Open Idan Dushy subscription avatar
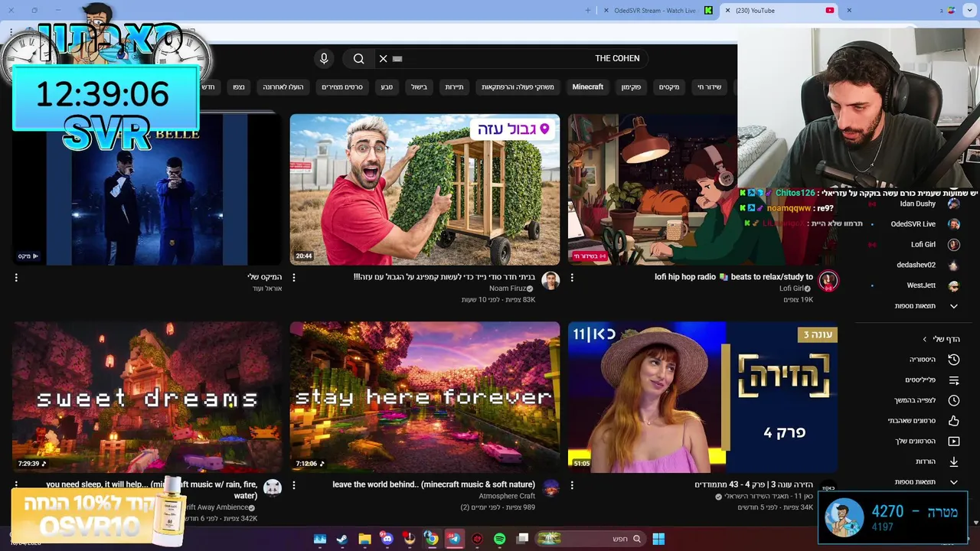 [953, 204]
